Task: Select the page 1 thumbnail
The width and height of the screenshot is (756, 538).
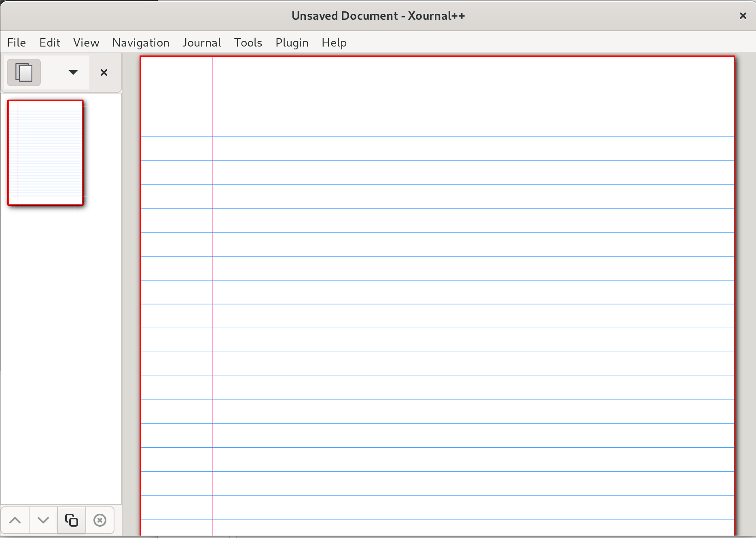Action: [45, 153]
